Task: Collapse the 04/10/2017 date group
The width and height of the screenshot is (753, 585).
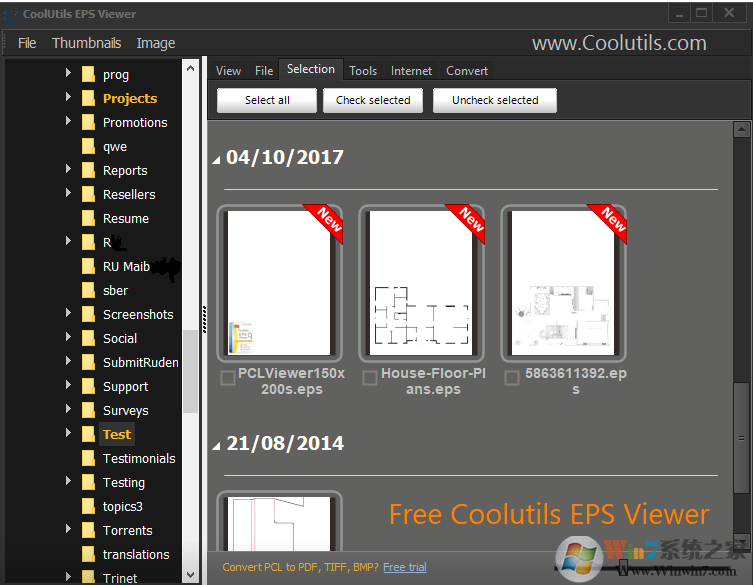Action: [217, 160]
